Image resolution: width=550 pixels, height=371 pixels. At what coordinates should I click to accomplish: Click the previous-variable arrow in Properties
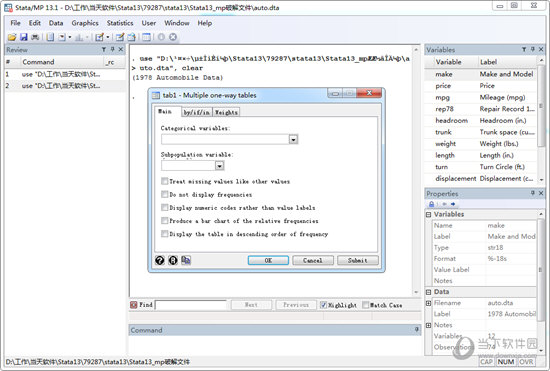pos(444,204)
